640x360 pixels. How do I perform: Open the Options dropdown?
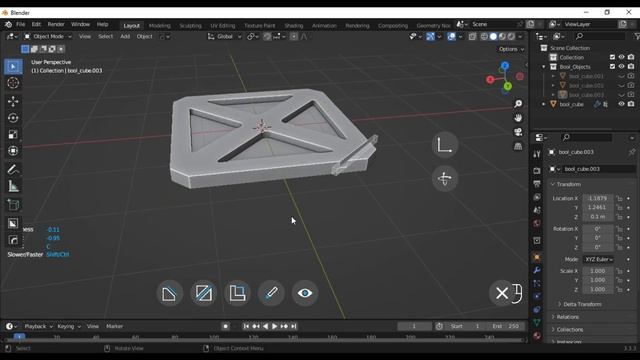tap(511, 49)
